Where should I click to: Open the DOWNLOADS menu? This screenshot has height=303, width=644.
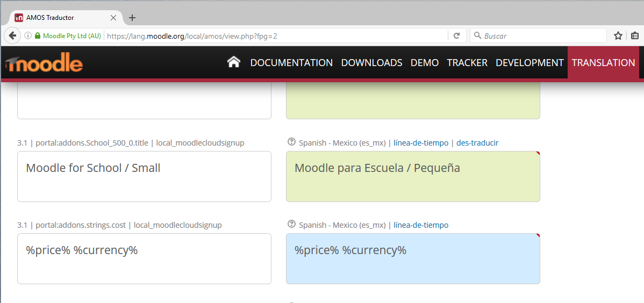(371, 63)
